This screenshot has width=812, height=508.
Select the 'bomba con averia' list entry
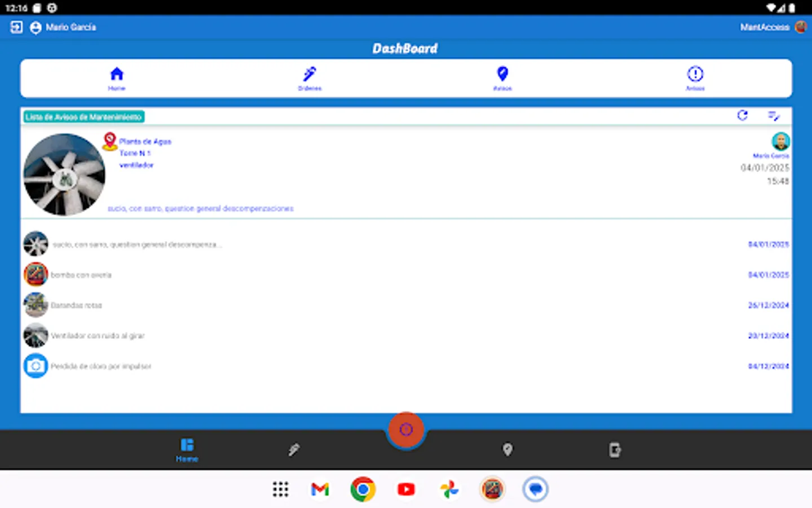click(80, 275)
